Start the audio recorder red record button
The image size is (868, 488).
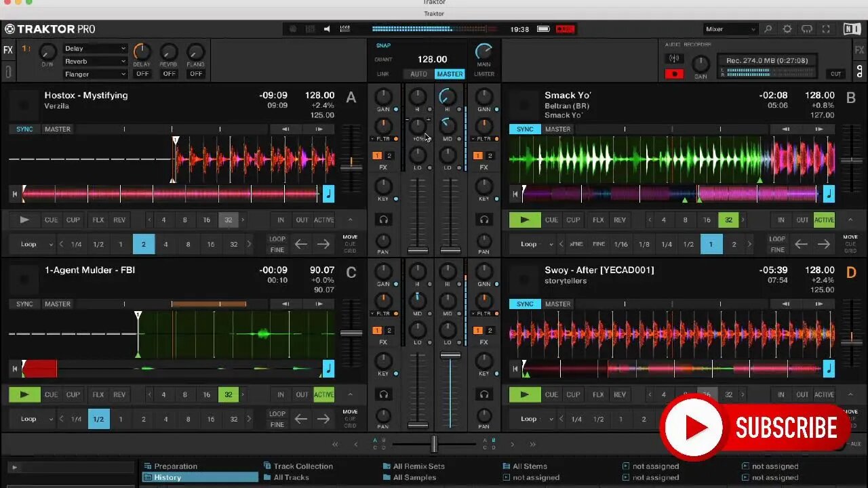(674, 74)
